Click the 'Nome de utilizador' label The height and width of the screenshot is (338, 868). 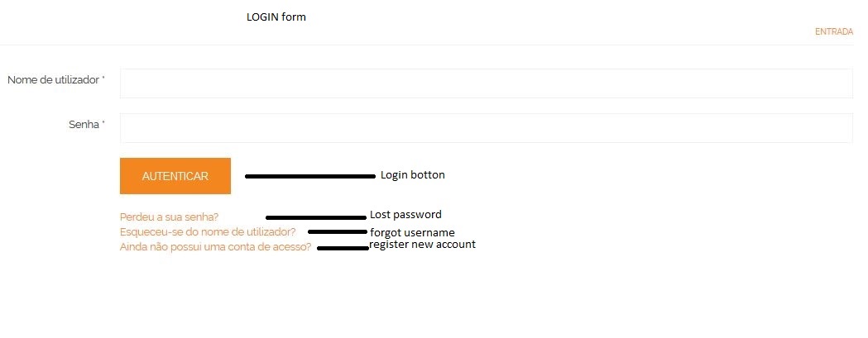coord(53,80)
